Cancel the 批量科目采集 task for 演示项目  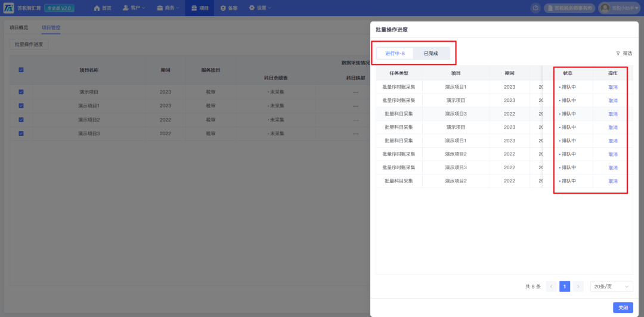tap(613, 128)
